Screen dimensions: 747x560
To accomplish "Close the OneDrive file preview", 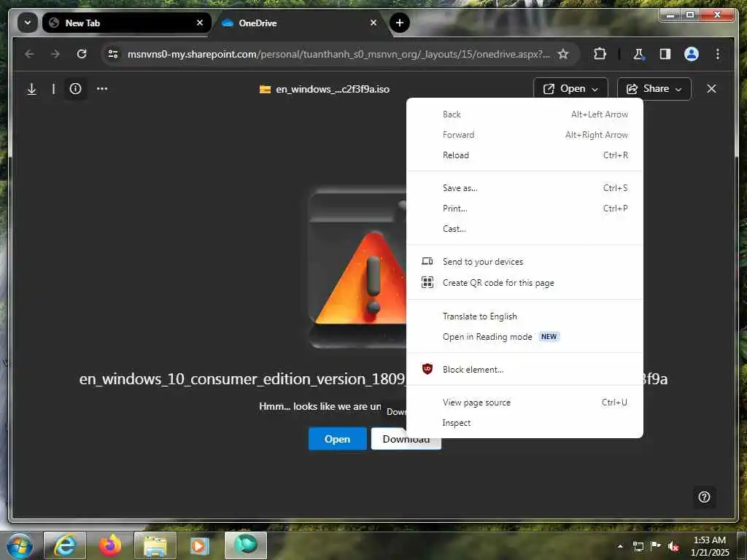I will point(711,89).
